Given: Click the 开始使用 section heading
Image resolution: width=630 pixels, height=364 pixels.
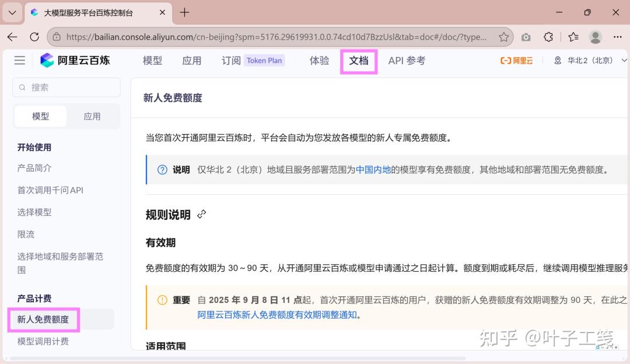Looking at the screenshot, I should coord(34,147).
